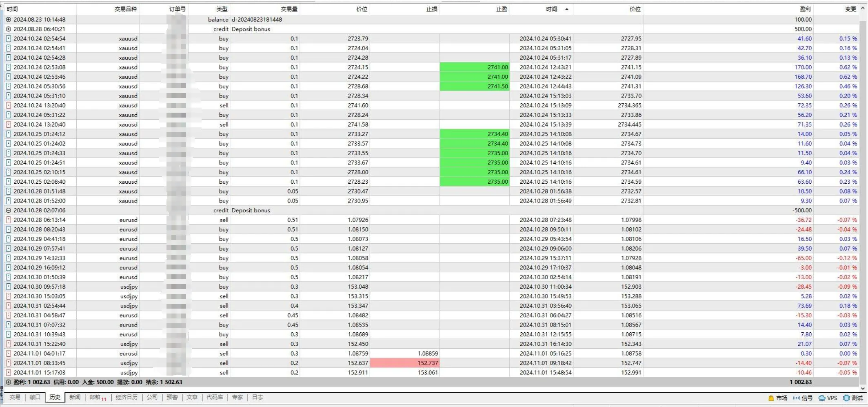Screen dimensions: 868x407
Task: Click the balance icon for 2024.08.23 10:14:48
Action: [x=8, y=20]
